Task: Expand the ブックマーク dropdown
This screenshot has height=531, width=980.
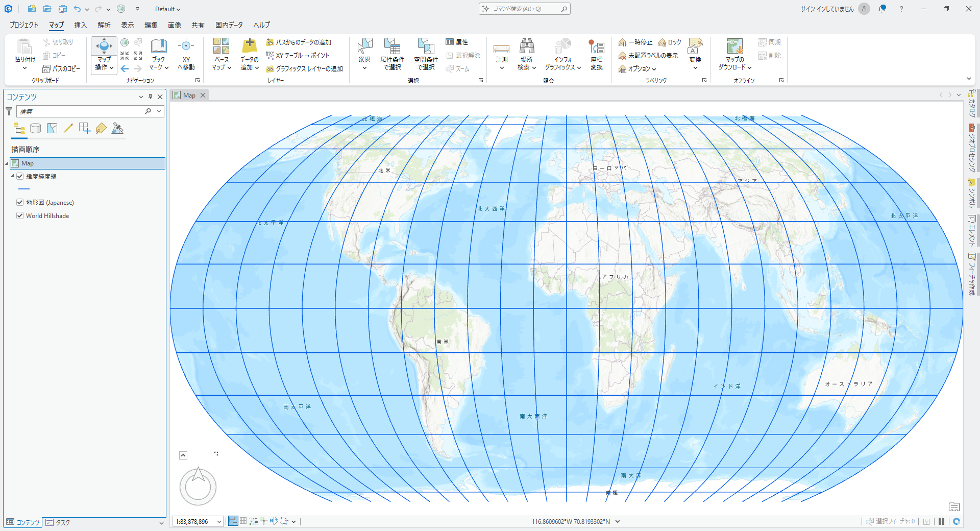Action: pyautogui.click(x=159, y=67)
